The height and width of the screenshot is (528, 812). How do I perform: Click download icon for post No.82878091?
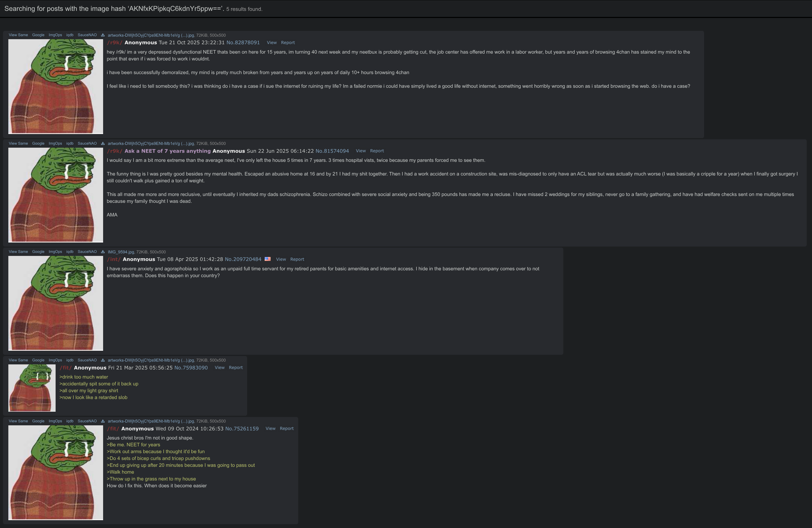pyautogui.click(x=103, y=35)
